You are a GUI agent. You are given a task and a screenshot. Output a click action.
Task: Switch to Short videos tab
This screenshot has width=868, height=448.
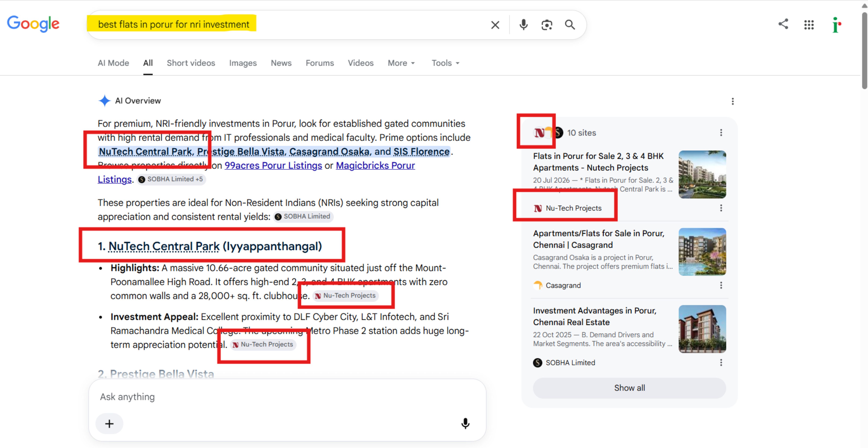pos(191,63)
